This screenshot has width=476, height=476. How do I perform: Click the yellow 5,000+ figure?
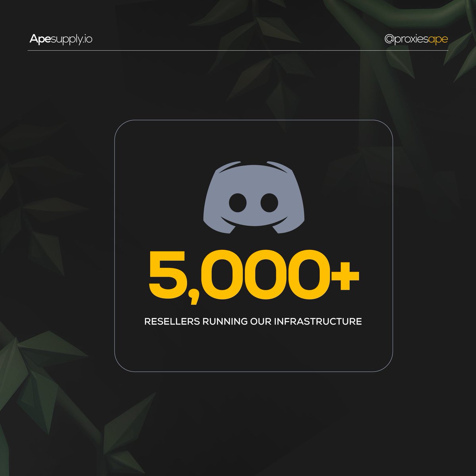tap(254, 277)
